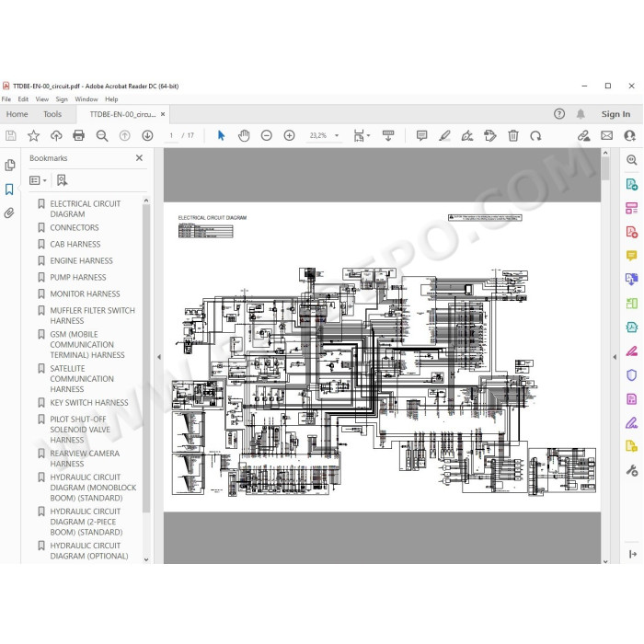
Task: Add a comment sticky note
Action: [421, 135]
